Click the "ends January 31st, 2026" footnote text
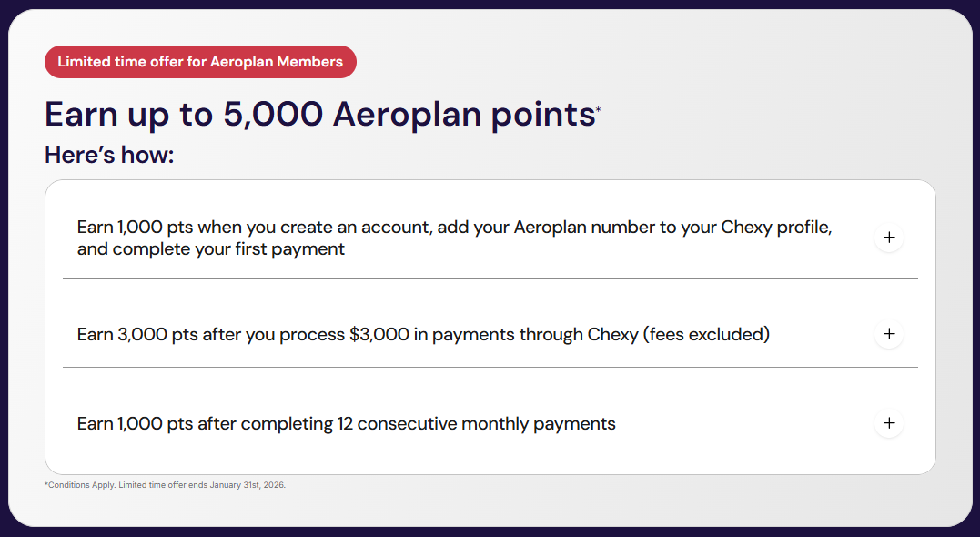The image size is (980, 537). (238, 485)
